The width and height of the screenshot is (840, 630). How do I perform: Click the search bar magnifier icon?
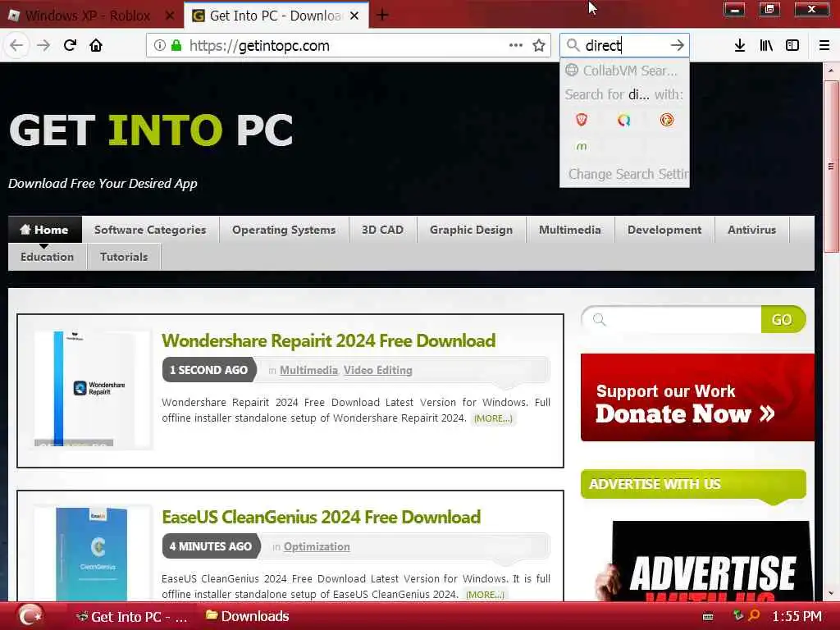coord(573,46)
